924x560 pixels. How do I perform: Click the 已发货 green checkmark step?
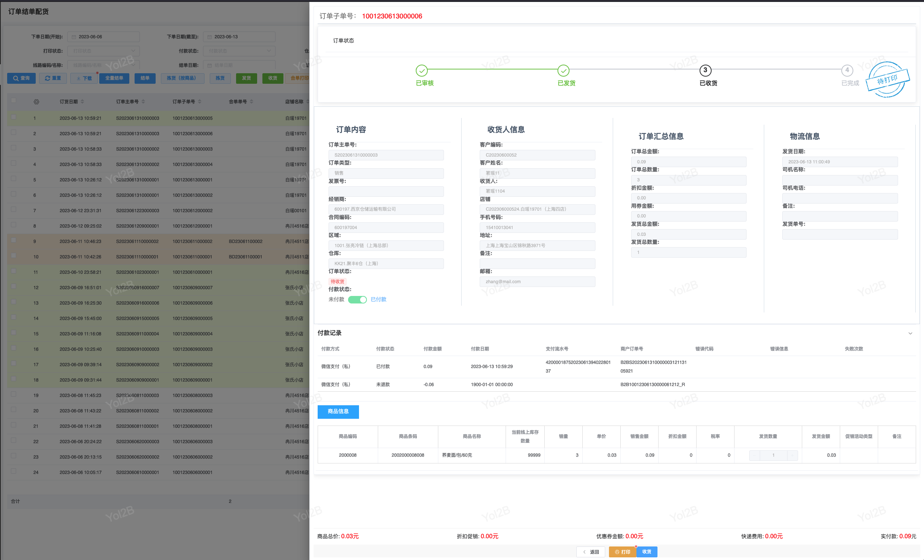(563, 70)
